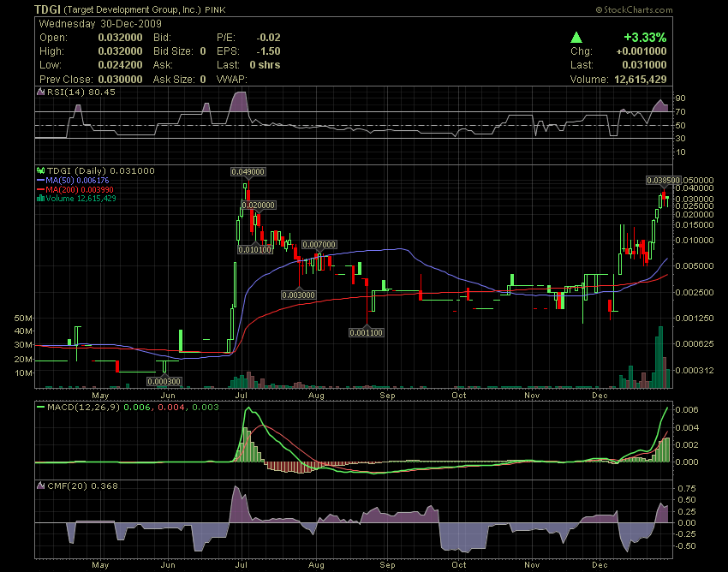Viewport: 728px width, 572px height.
Task: Click the 0.007000 price marker
Action: coord(319,245)
